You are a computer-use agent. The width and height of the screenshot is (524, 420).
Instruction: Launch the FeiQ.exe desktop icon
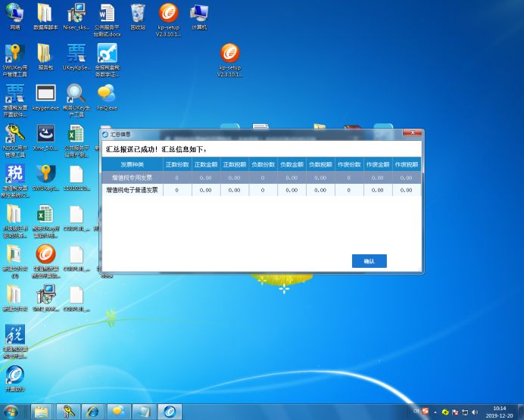pyautogui.click(x=107, y=95)
